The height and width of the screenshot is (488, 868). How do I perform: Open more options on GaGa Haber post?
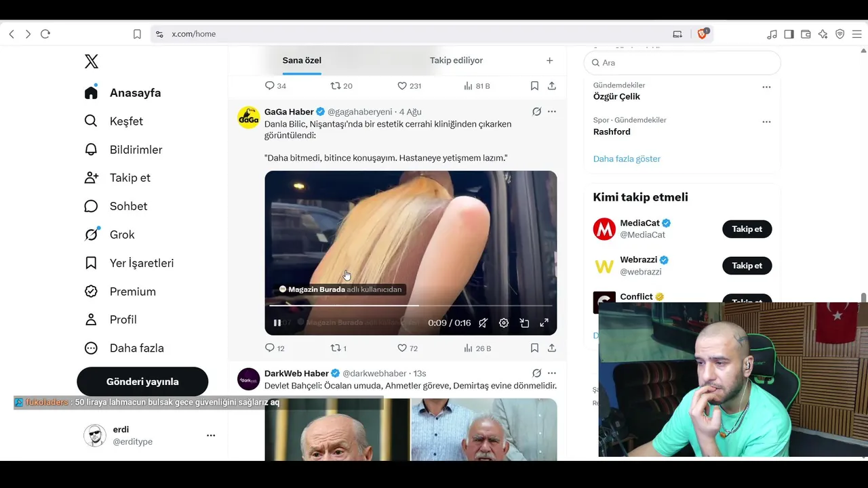[x=552, y=112]
